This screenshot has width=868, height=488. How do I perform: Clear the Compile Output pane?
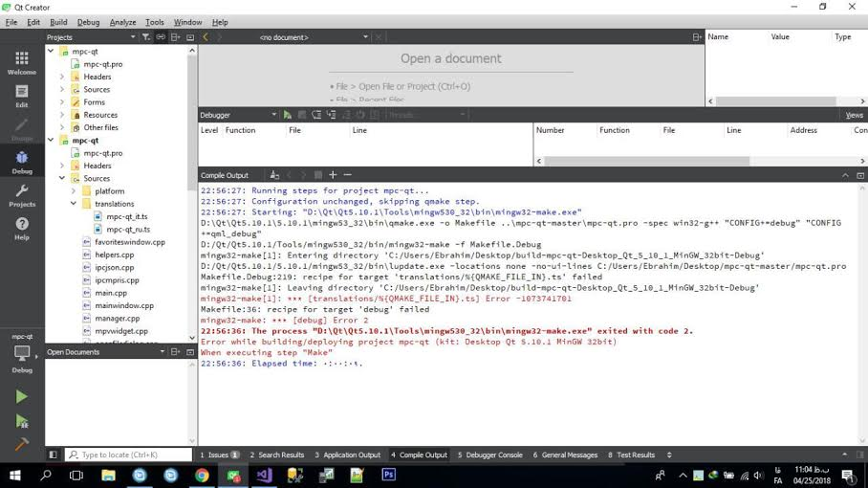tap(274, 175)
